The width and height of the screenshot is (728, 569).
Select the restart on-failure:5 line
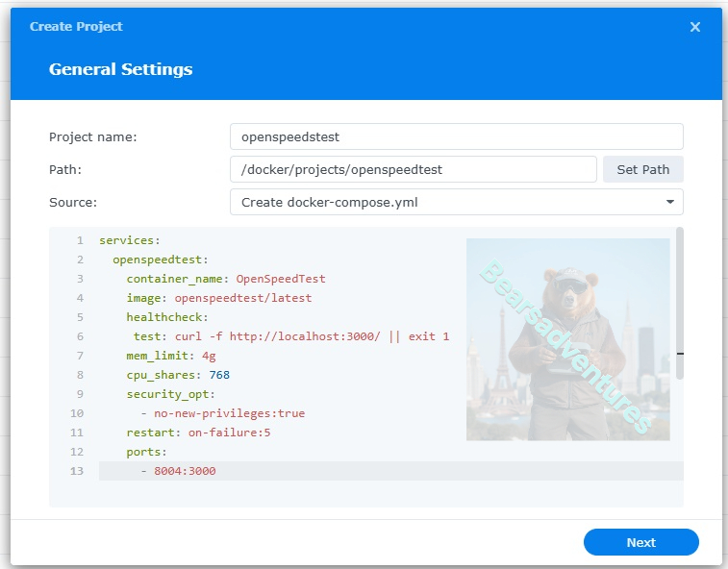[x=198, y=433]
